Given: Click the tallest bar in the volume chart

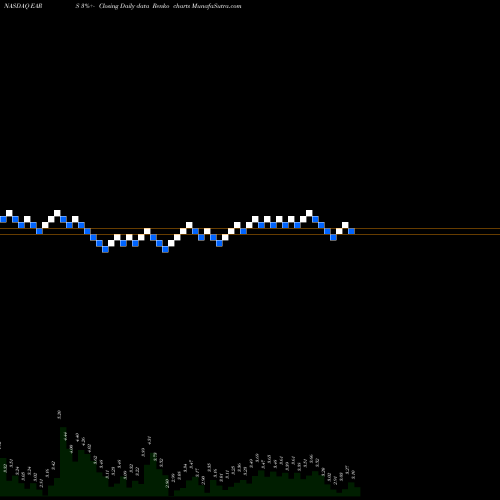Looking at the screenshot, I should pos(63,461).
